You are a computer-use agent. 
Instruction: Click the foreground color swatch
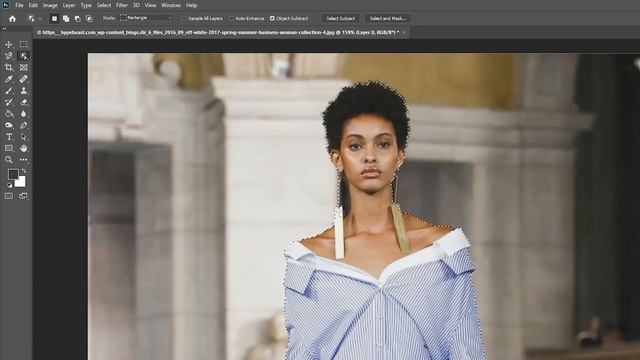point(13,174)
